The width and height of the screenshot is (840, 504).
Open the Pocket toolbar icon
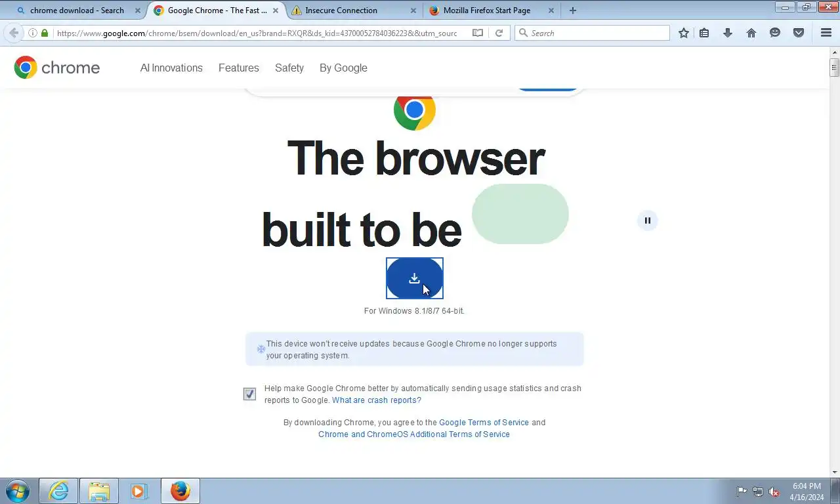click(x=799, y=33)
